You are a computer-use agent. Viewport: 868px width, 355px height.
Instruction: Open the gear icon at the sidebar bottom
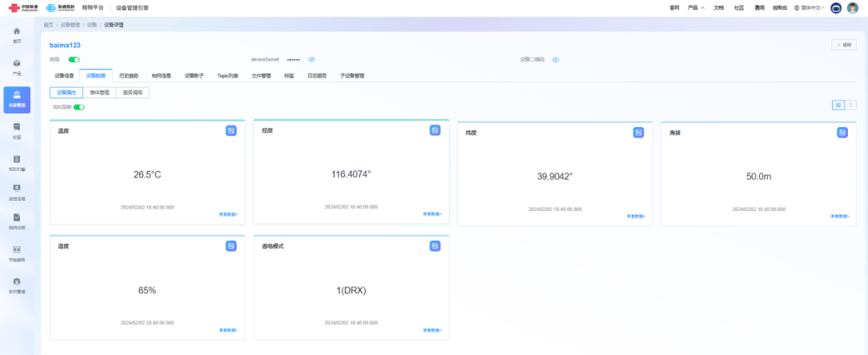(17, 281)
